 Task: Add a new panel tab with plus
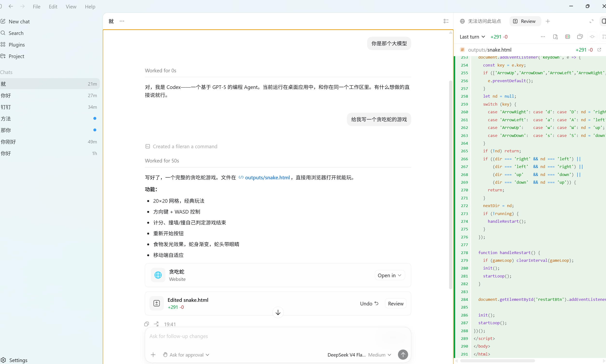(548, 21)
